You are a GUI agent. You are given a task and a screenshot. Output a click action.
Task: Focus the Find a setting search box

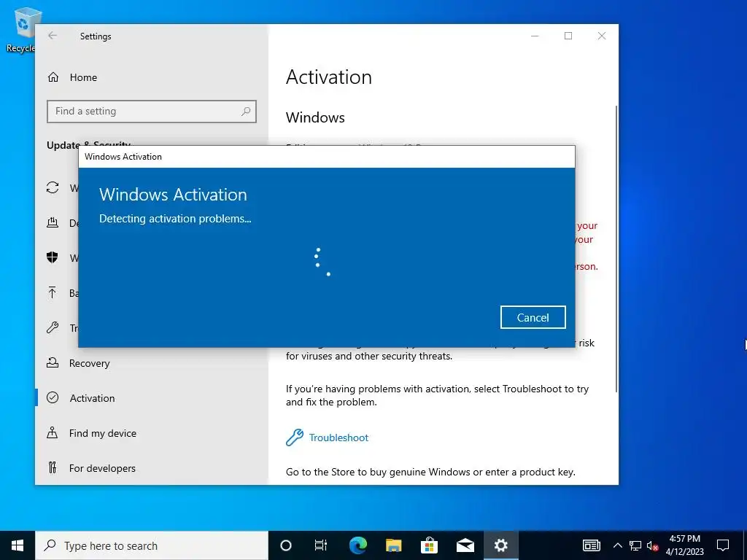[152, 111]
